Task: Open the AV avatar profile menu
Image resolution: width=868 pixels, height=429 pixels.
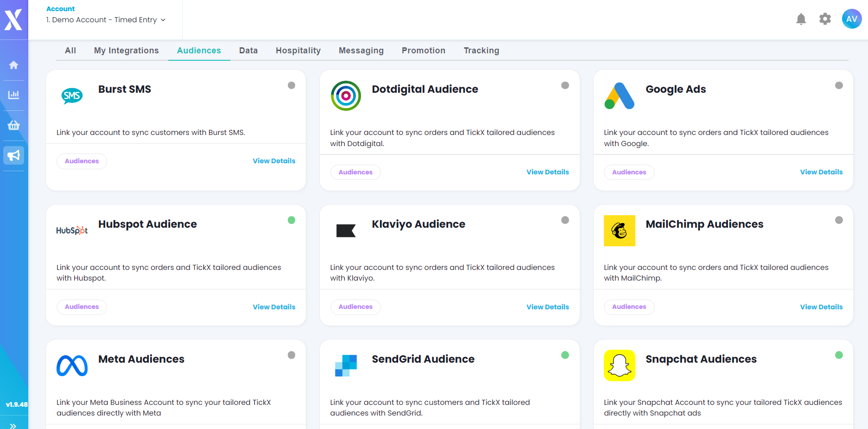Action: coord(852,19)
